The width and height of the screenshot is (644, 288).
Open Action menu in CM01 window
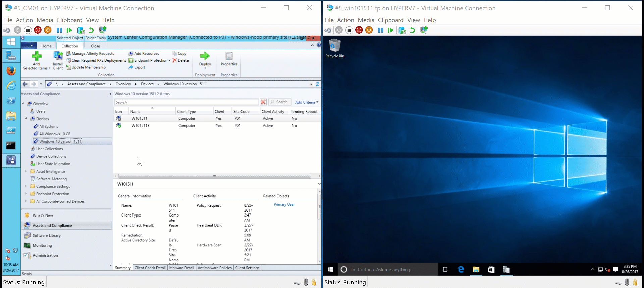(x=24, y=20)
